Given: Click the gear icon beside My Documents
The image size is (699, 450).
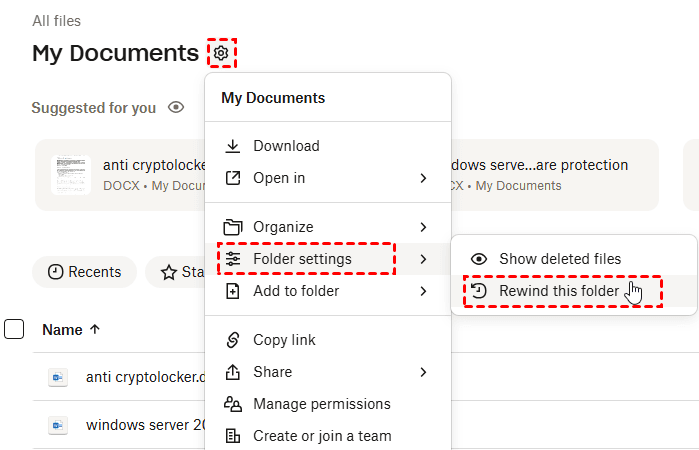Looking at the screenshot, I should coord(222,53).
